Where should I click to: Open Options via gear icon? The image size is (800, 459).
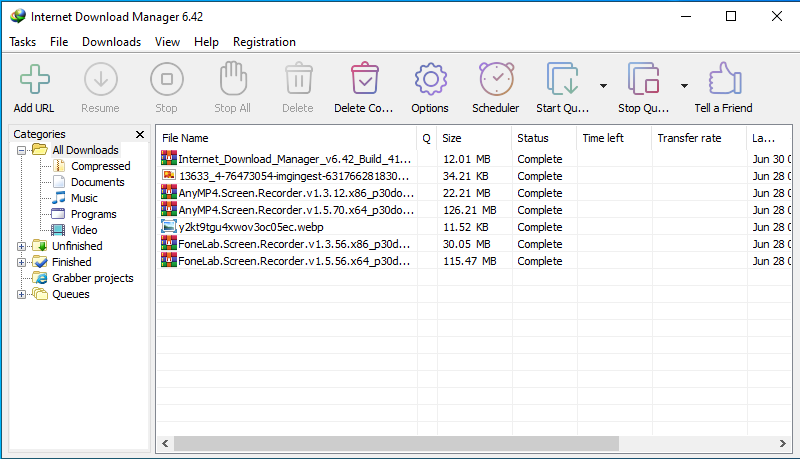(x=431, y=79)
